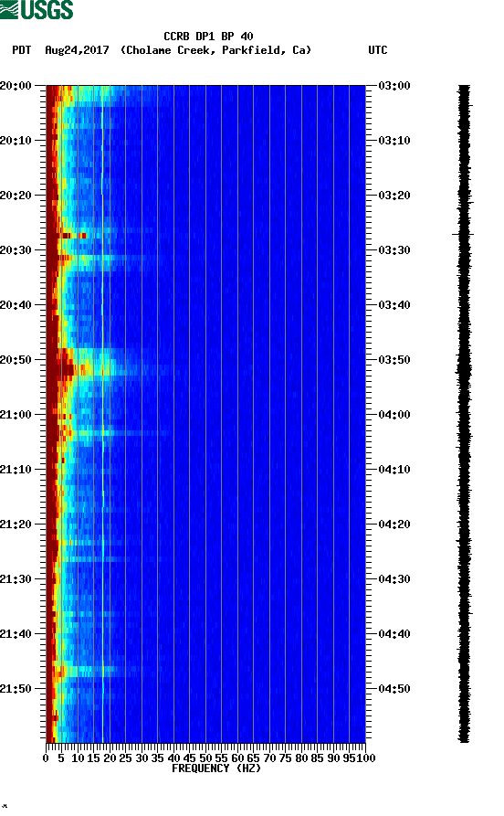Click the '21:20' PDT time label

point(16,525)
